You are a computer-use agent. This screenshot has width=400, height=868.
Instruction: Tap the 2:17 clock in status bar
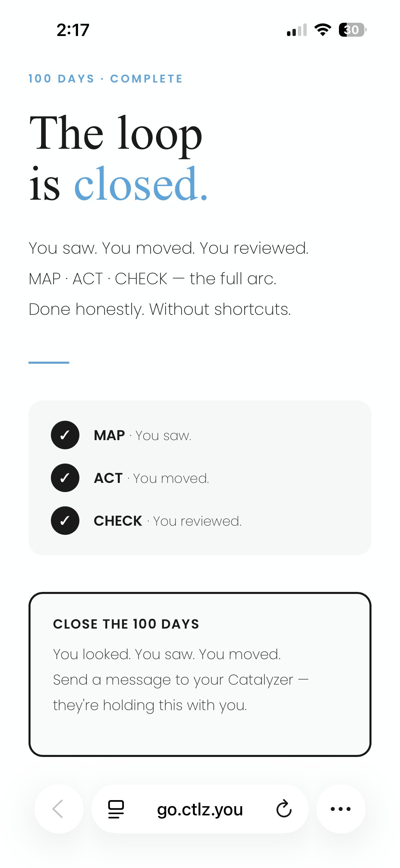[x=73, y=30]
